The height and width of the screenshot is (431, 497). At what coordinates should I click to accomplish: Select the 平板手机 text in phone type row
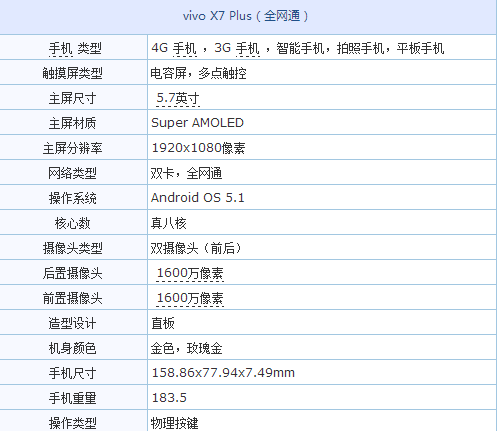(x=420, y=48)
